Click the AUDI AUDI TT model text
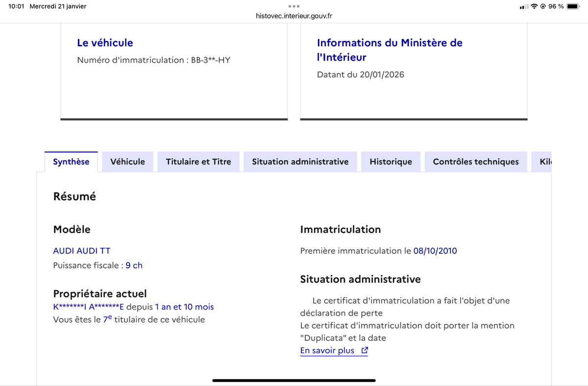The image size is (588, 386). tap(82, 251)
